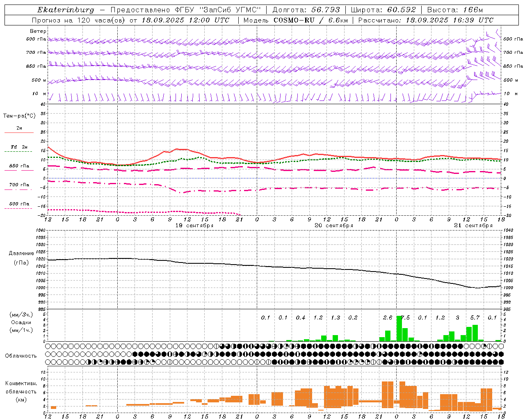The height and width of the screenshot is (420, 525).
Task: Select the 'Долгота: 56.793' header value
Action: (x=306, y=10)
